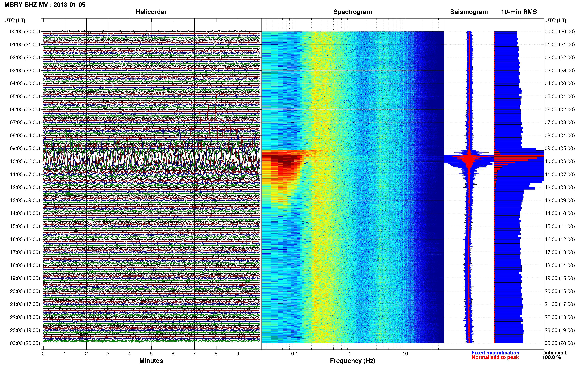The height and width of the screenshot is (368, 588).
Task: Click left time label 18:00 (14:00)
Action: coord(25,265)
